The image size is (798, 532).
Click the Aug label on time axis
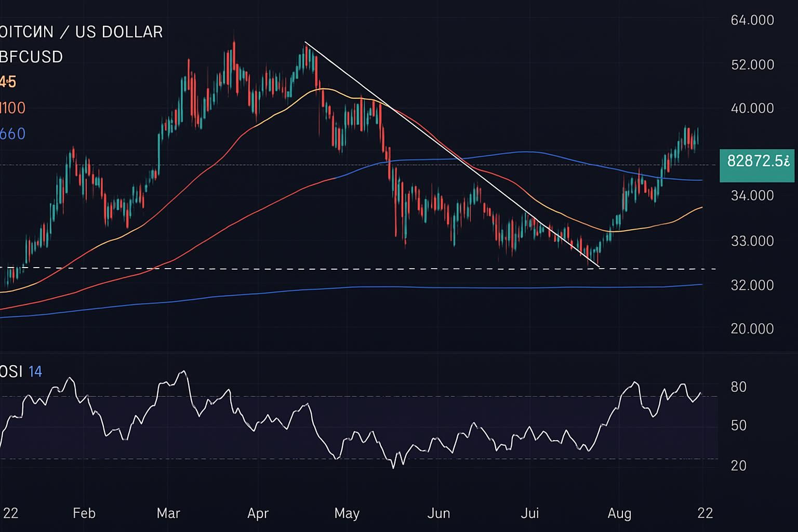pyautogui.click(x=620, y=513)
